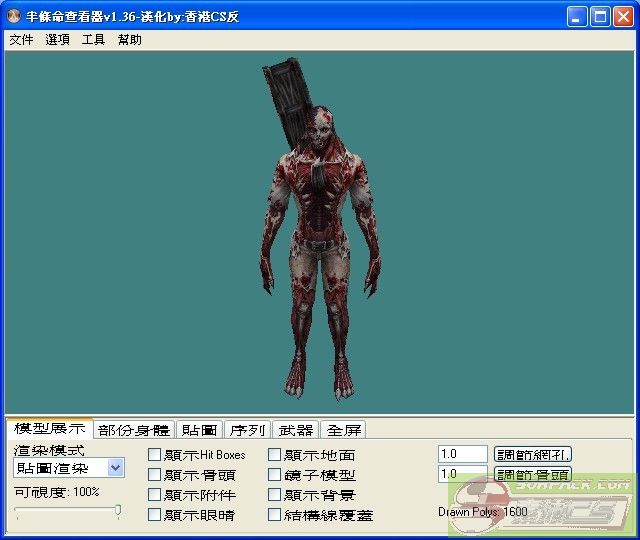
Task: Maximize the model viewer window
Action: coord(600,17)
